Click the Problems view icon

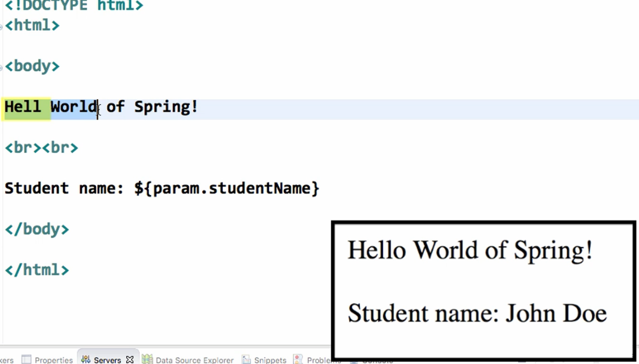click(x=298, y=359)
